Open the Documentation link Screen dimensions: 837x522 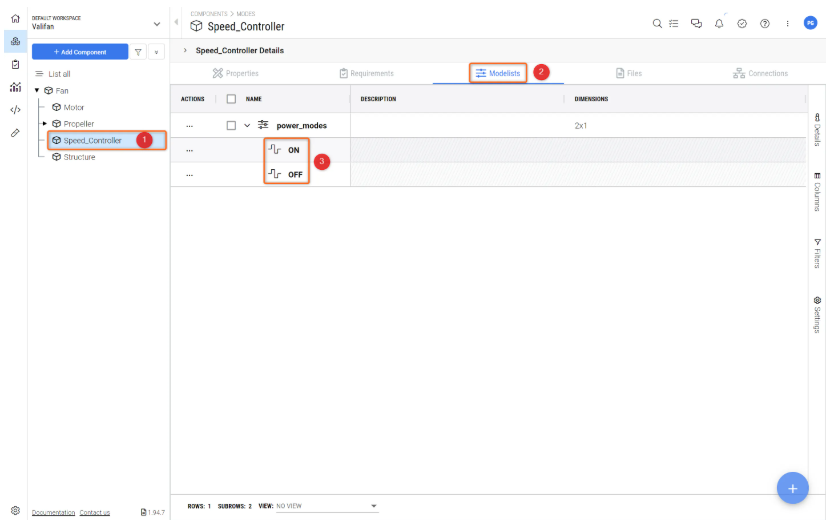click(53, 512)
